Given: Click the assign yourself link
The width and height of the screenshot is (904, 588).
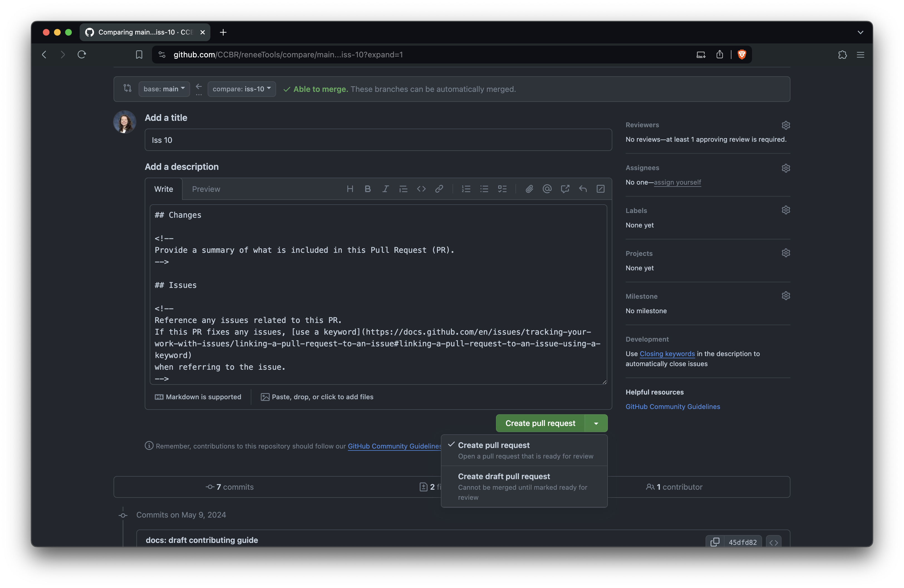Looking at the screenshot, I should [677, 182].
